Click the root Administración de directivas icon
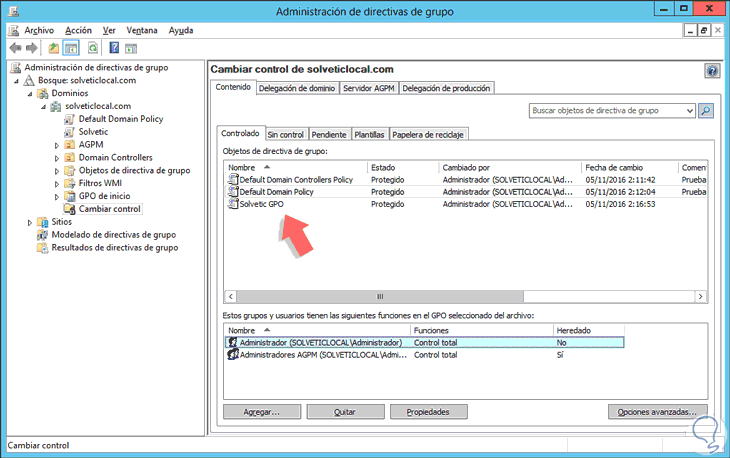The image size is (730, 458). 16,67
